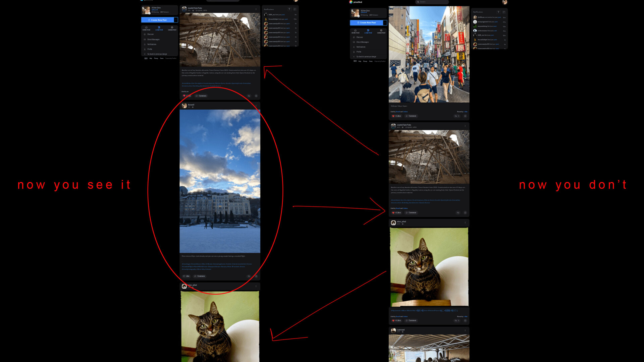The height and width of the screenshot is (362, 644).
Task: Reshare the Tokyo street photo post
Action: click(457, 116)
